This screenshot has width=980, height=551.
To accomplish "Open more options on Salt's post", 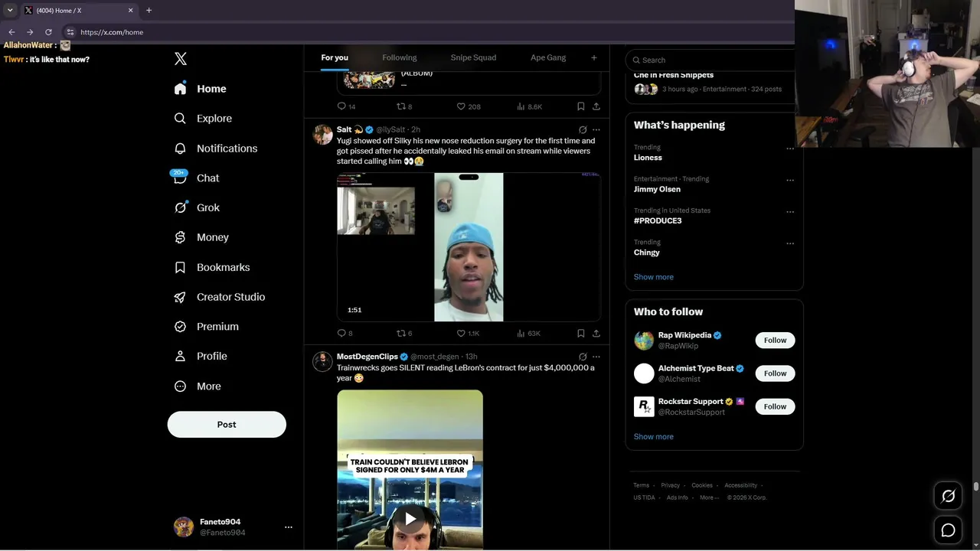I will click(596, 130).
